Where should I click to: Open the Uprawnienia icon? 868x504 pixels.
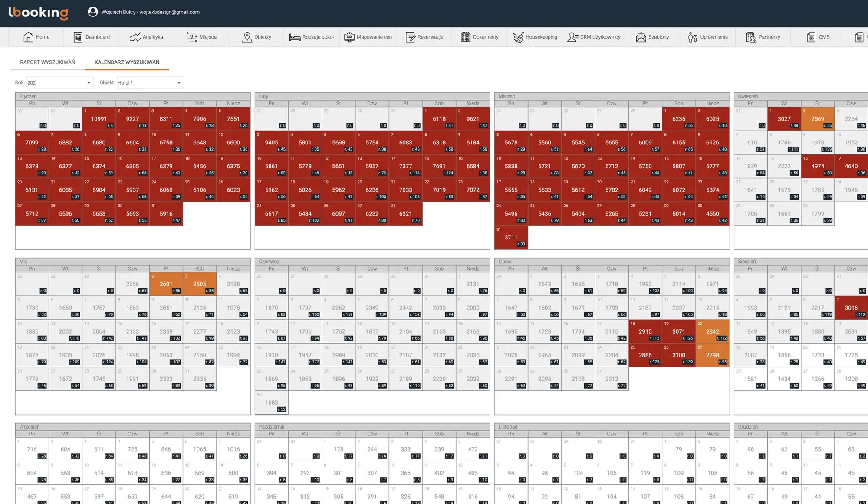pyautogui.click(x=693, y=37)
